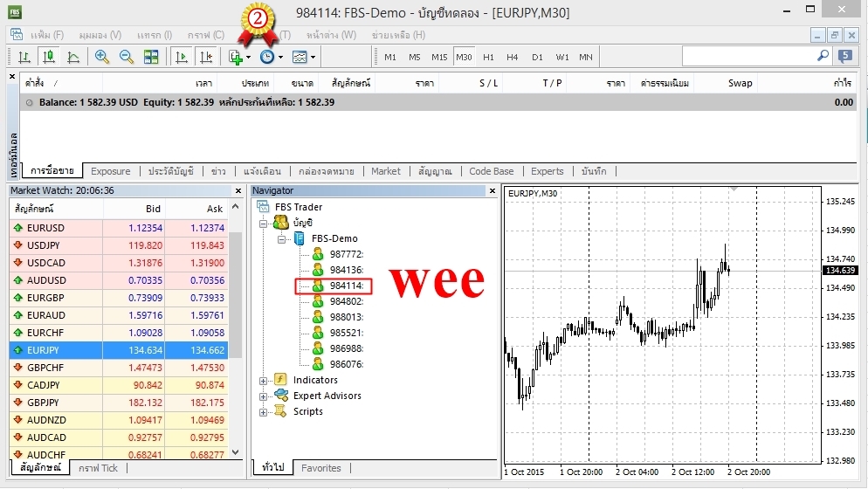
Task: Switch to W1 timeframe
Action: point(562,57)
